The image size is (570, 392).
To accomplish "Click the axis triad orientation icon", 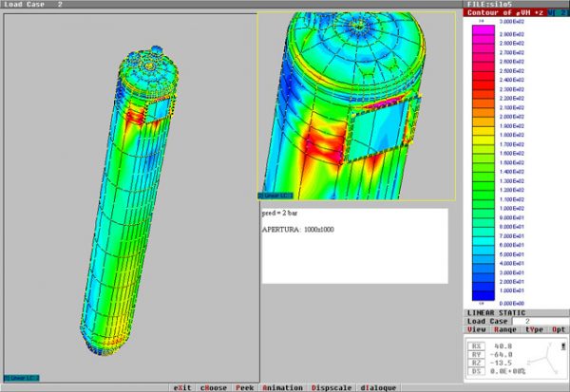I will pos(543,360).
